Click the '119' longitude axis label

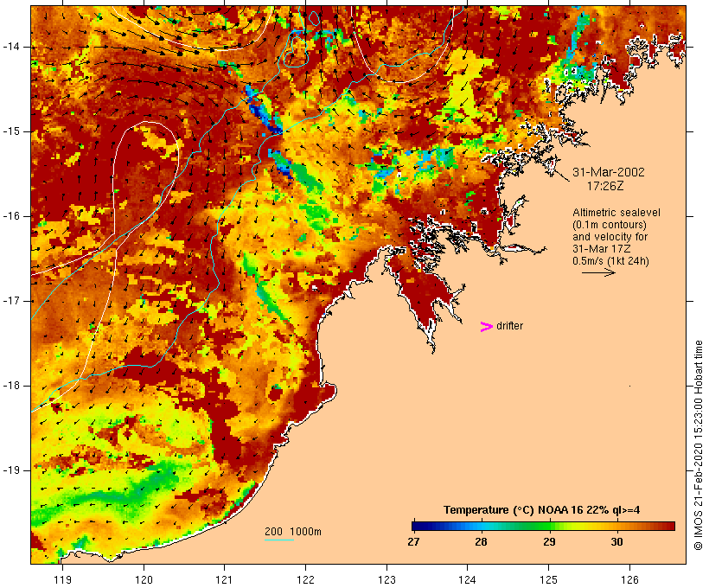point(62,579)
